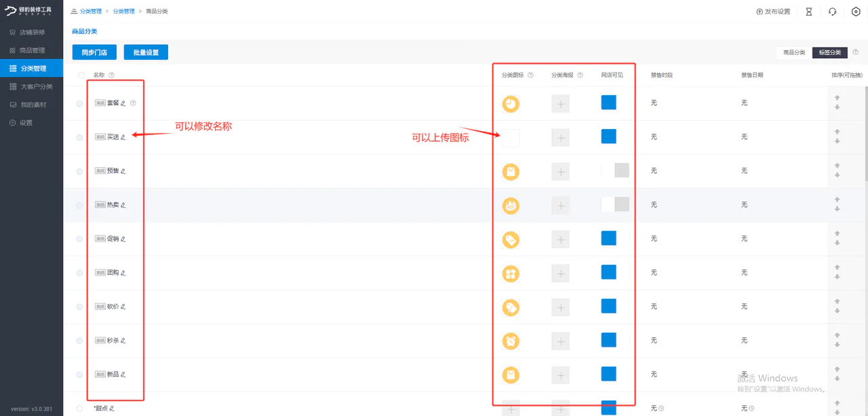This screenshot has width=868, height=416.
Task: Open 商品管理 in the sidebar
Action: coord(31,50)
